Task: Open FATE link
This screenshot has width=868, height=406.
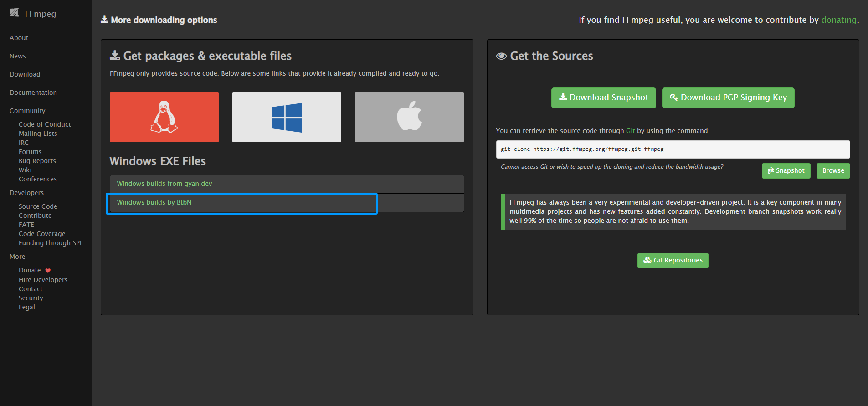Action: [26, 225]
